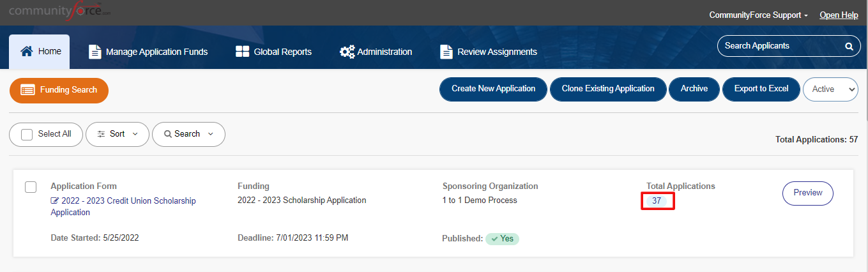Screen dimensions: 868x272
Task: Click the Create New Application button
Action: (493, 89)
